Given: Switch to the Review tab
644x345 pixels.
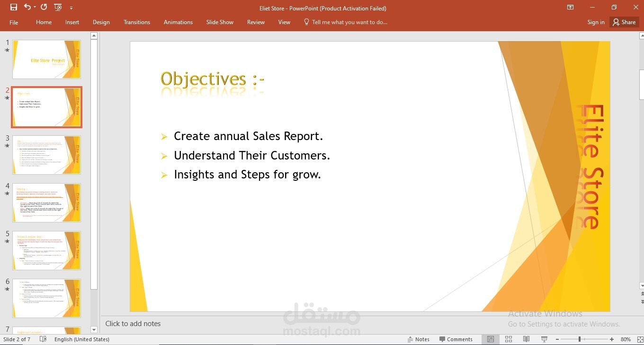Looking at the screenshot, I should pos(256,22).
